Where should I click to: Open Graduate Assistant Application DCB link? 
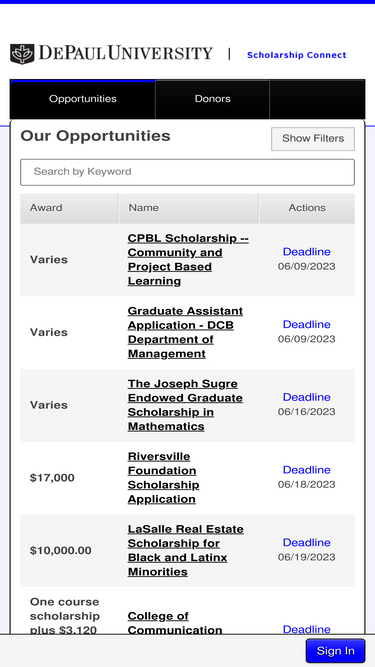coord(185,332)
